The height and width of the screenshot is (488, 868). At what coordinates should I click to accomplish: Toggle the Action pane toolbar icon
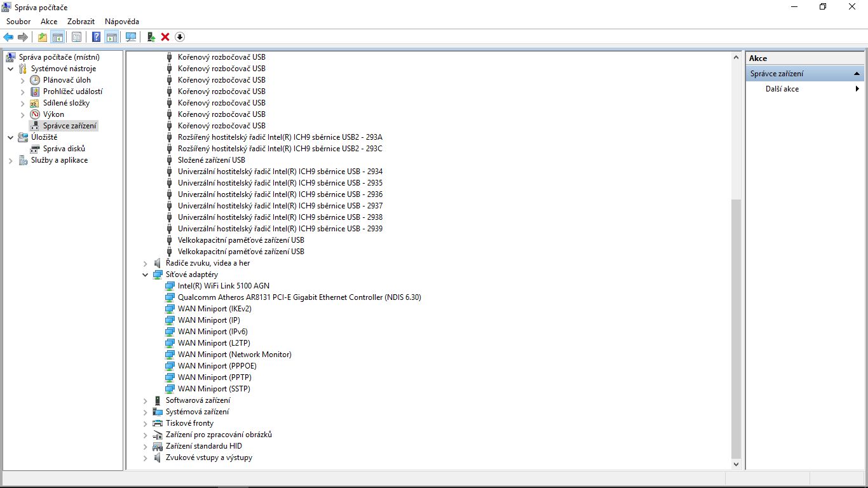pyautogui.click(x=112, y=37)
